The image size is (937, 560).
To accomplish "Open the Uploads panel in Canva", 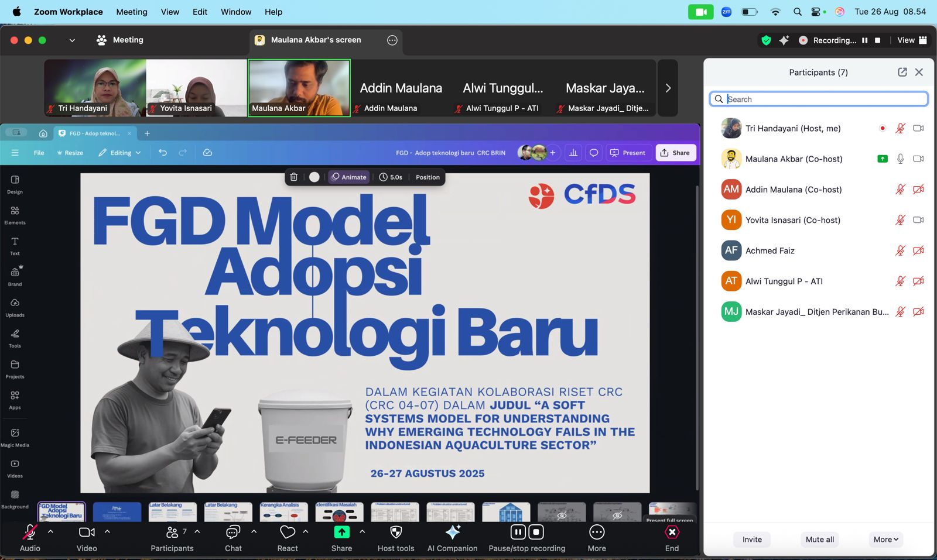I will coord(15,307).
